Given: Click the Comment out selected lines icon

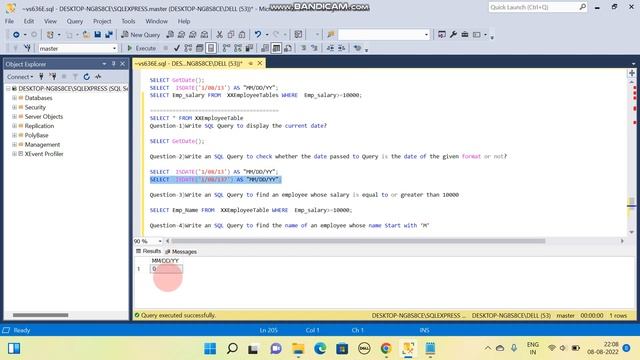Looking at the screenshot, I should 303,48.
